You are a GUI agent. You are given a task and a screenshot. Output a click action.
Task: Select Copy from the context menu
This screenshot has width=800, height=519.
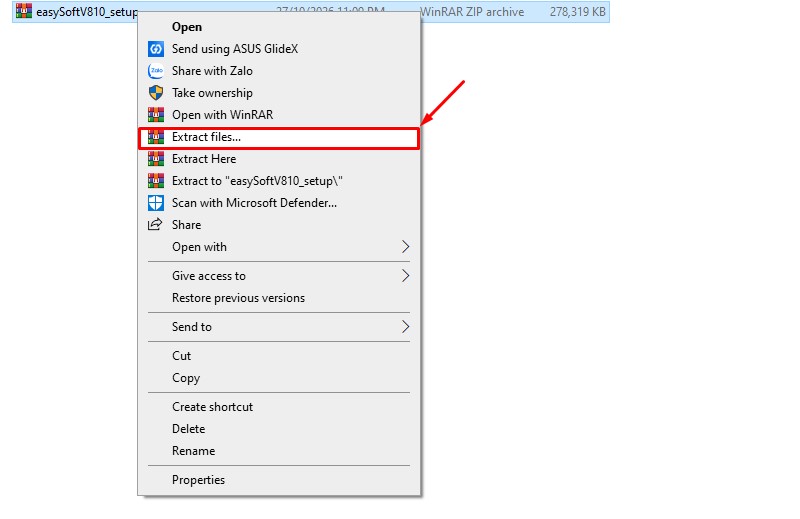pos(279,378)
